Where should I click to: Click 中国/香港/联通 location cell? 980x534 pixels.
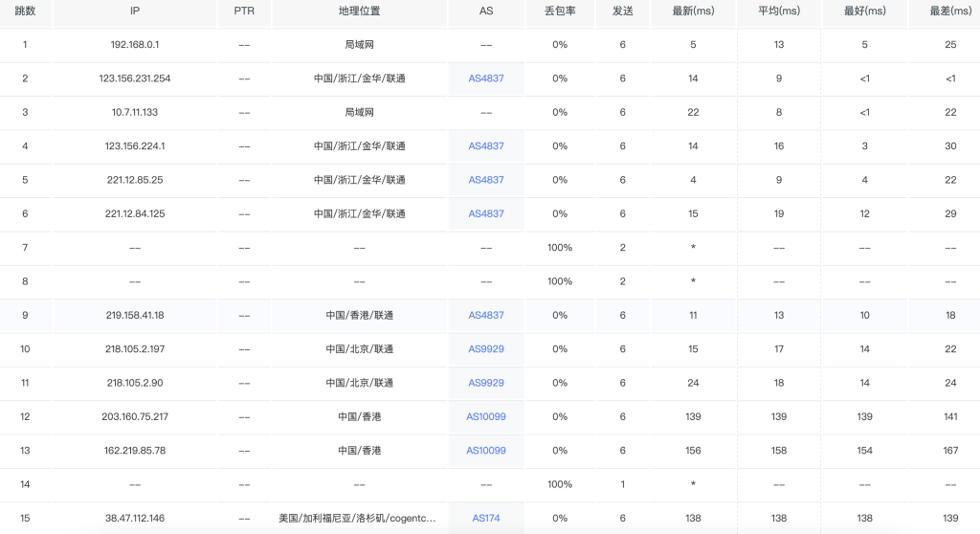[360, 315]
